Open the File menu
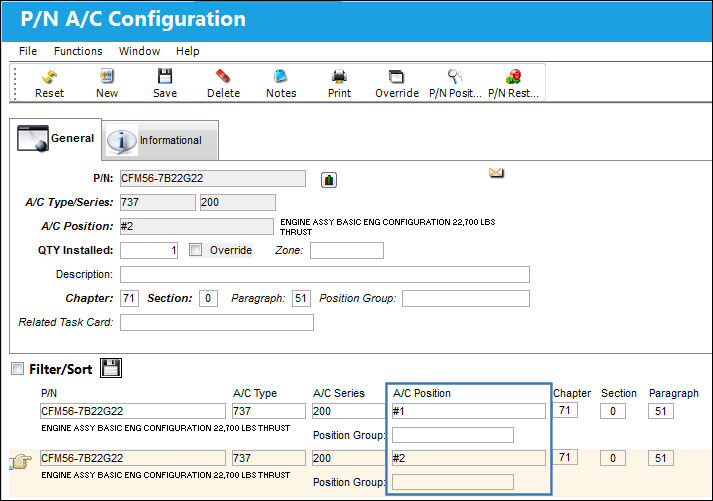The image size is (713, 501). (x=28, y=51)
